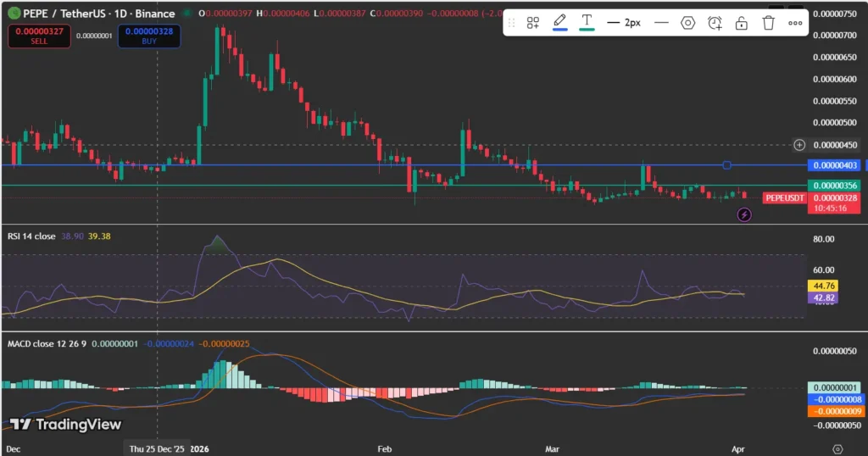868x456 pixels.
Task: Click the 2026 year label on axis
Action: (200, 449)
